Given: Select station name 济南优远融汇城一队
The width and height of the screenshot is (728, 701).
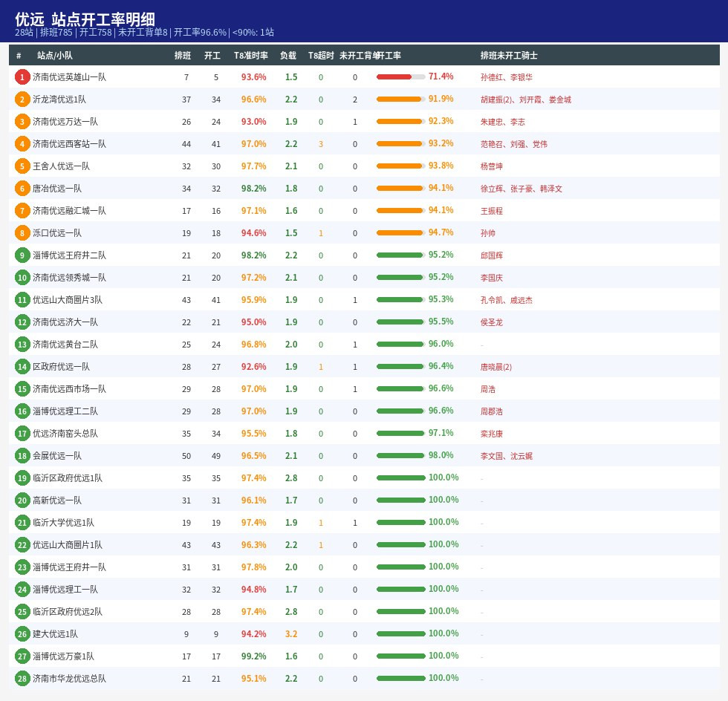Looking at the screenshot, I should tap(69, 211).
